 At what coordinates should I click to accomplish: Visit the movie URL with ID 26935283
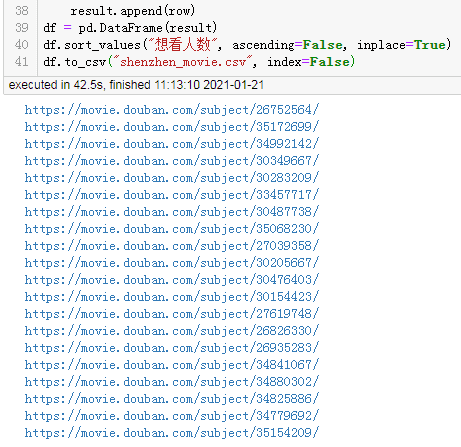[x=172, y=348]
